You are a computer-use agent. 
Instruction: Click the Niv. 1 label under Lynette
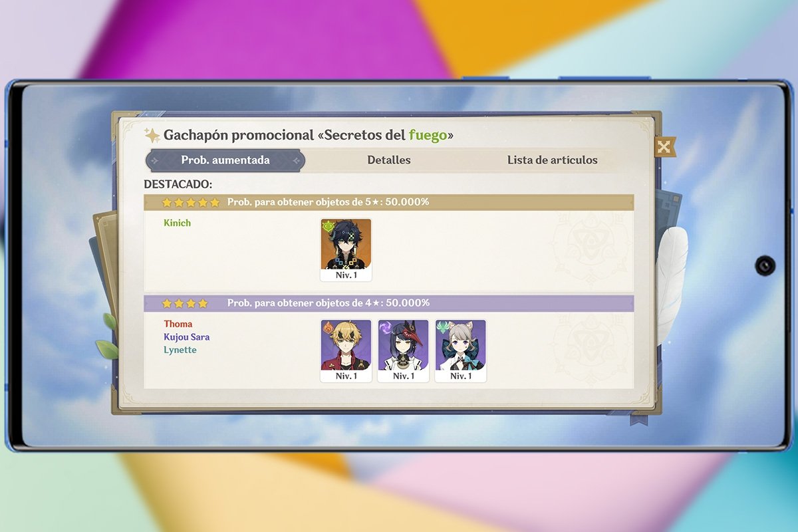(460, 376)
